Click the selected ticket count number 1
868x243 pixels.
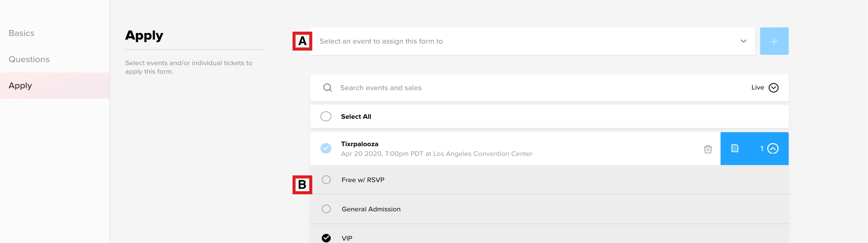pos(762,149)
